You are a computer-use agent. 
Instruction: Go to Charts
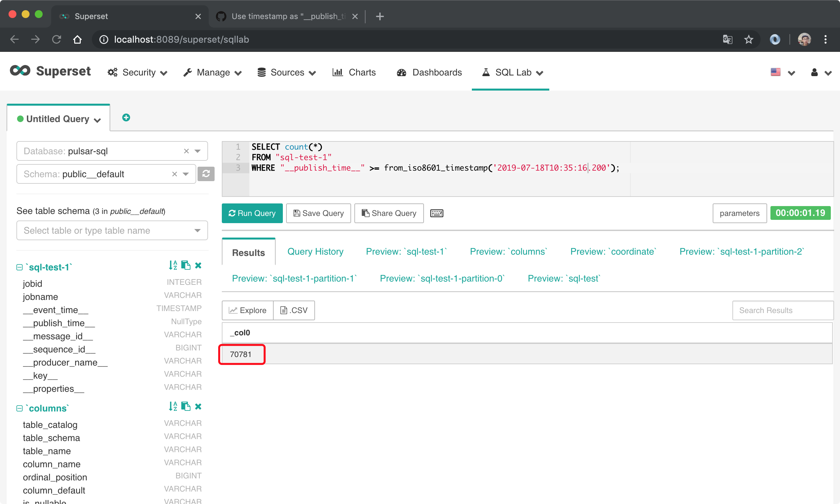click(x=354, y=72)
